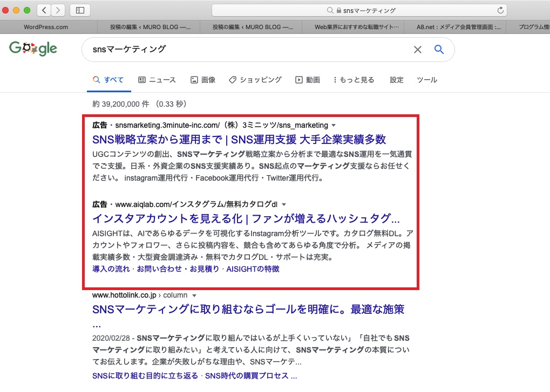This screenshot has height=392, width=550.
Task: Select the ニュース search tab
Action: (157, 80)
